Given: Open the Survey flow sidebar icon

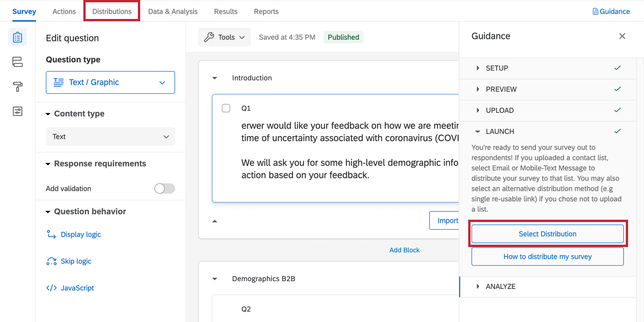Looking at the screenshot, I should (17, 62).
